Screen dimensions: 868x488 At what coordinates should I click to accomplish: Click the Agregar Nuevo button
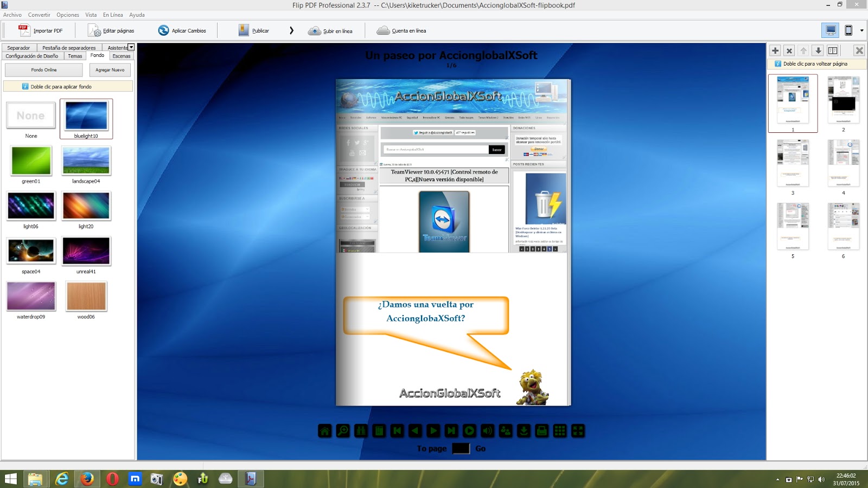pyautogui.click(x=110, y=70)
